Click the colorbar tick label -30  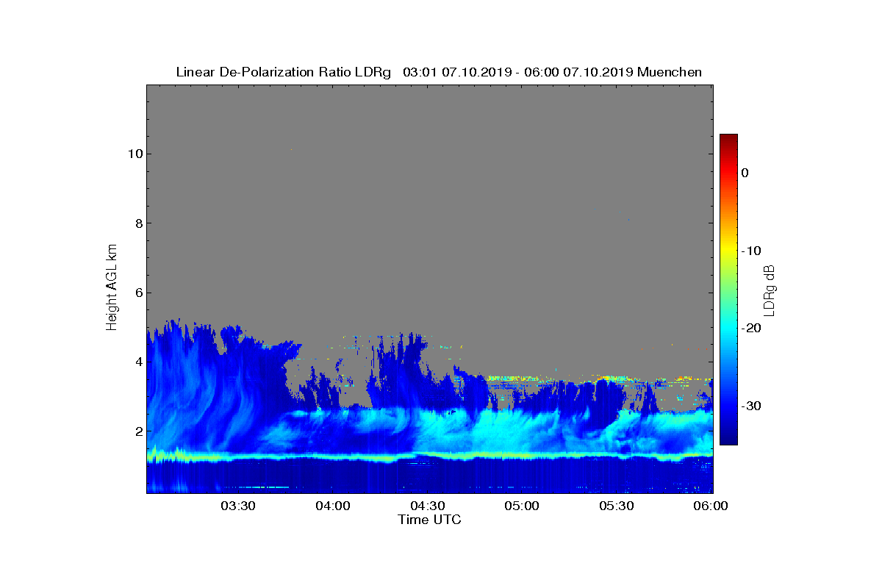(750, 406)
